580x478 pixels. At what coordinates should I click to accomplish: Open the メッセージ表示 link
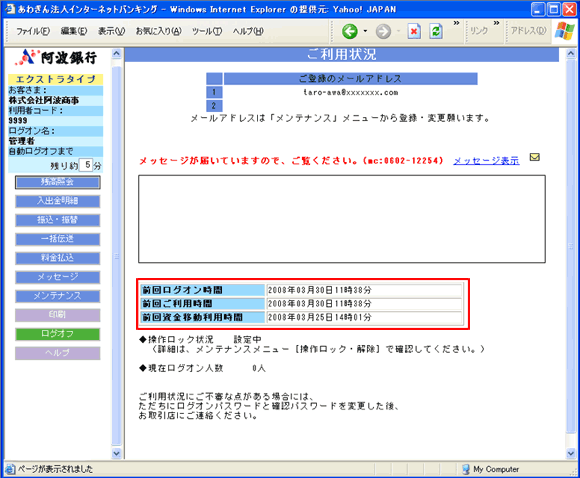click(486, 161)
